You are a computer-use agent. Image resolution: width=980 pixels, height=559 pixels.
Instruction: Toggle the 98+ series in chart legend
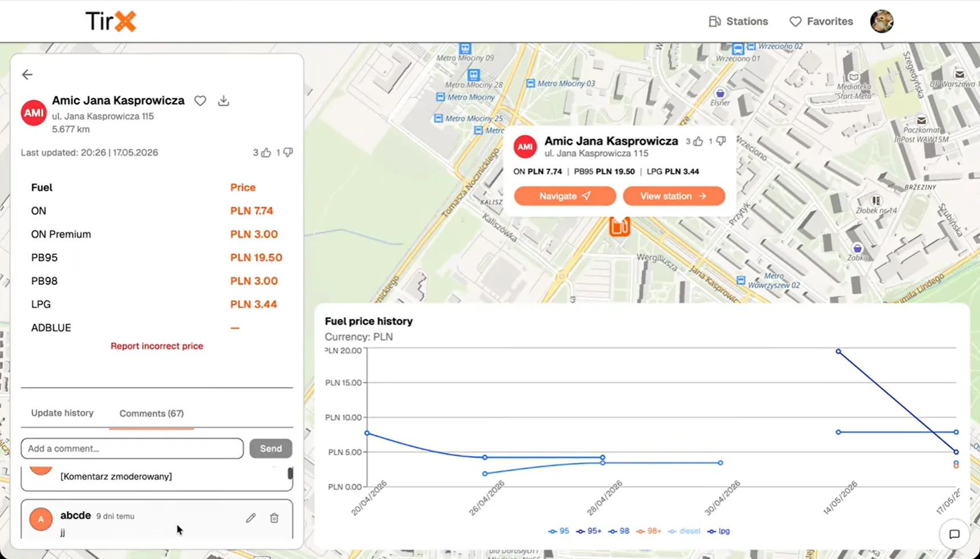pyautogui.click(x=649, y=531)
